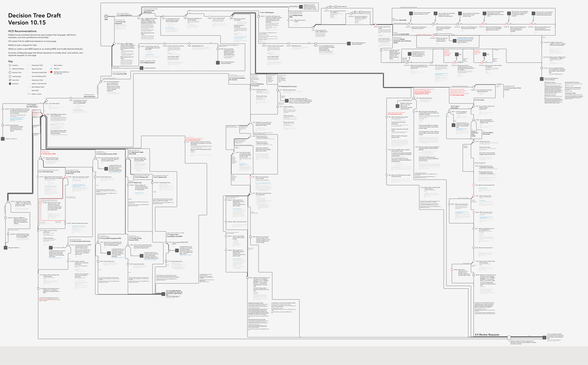This screenshot has width=588, height=365.
Task: Click the decision diamond at 1.3.3.1
Action: pos(101,82)
